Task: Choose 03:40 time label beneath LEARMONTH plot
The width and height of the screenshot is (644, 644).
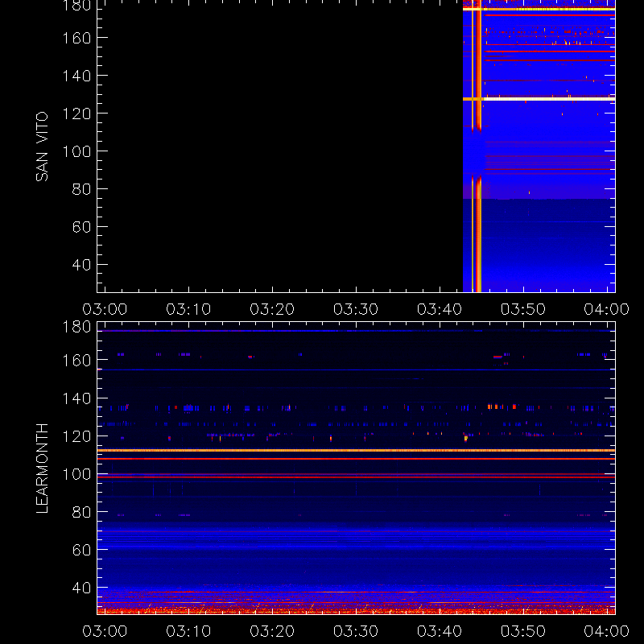Action: click(x=440, y=631)
